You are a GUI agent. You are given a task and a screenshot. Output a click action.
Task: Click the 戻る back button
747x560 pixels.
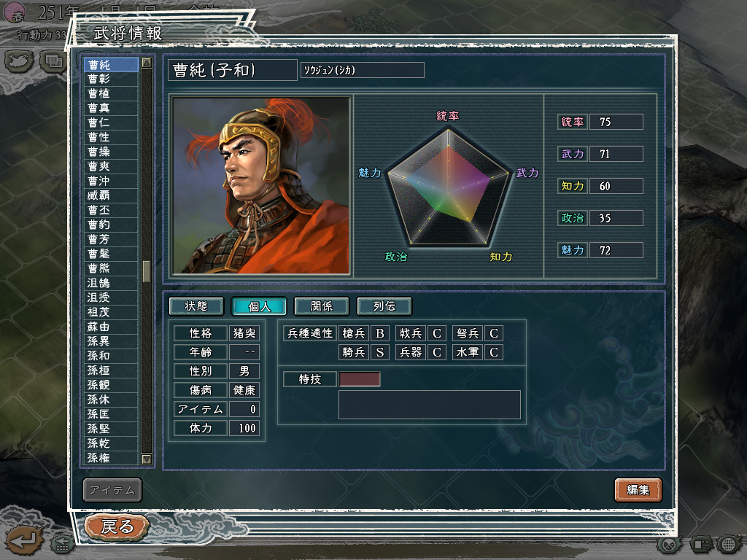117,526
